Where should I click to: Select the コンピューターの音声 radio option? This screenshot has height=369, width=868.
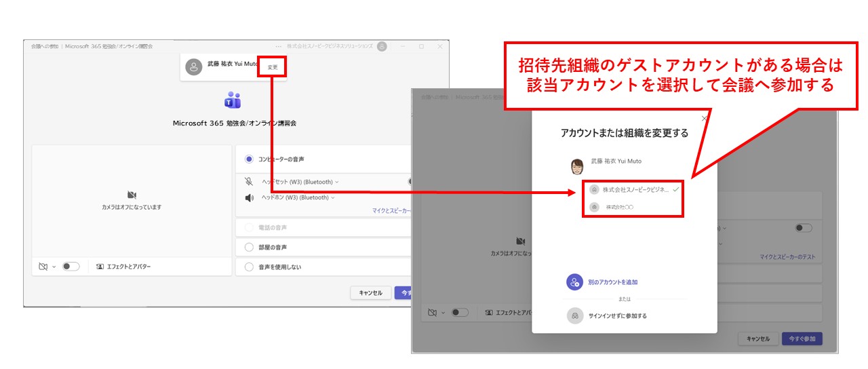click(x=249, y=159)
